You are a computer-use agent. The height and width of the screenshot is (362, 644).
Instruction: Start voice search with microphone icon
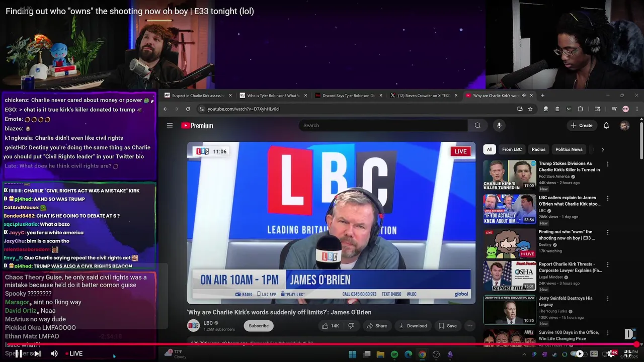tap(499, 125)
